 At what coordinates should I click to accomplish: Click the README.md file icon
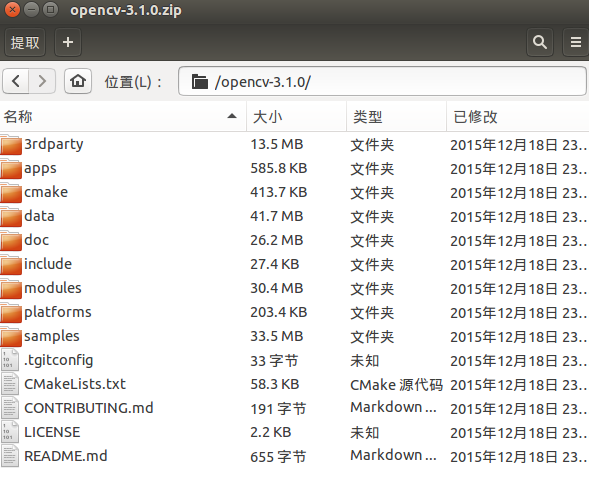point(10,457)
